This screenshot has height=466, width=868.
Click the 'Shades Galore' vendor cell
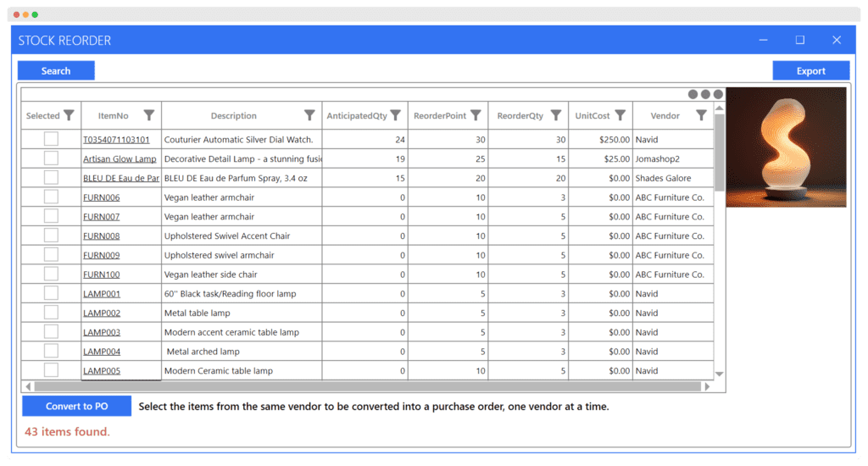pos(673,178)
